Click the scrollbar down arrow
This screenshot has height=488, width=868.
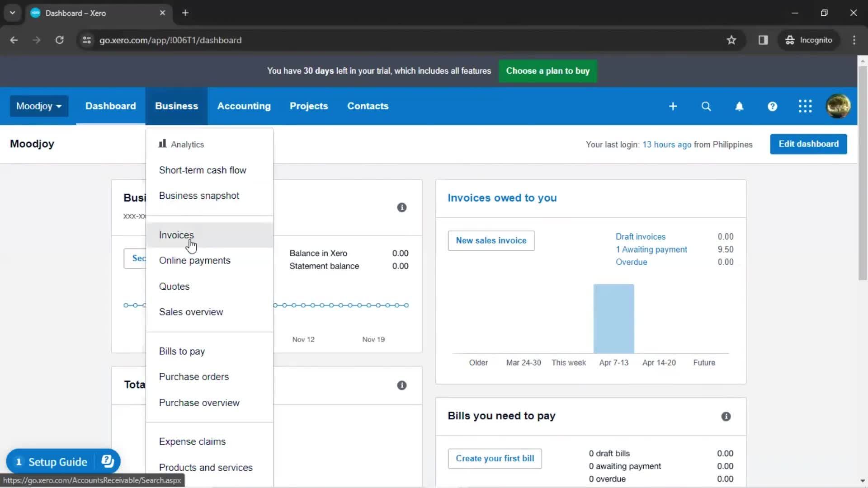click(x=863, y=481)
